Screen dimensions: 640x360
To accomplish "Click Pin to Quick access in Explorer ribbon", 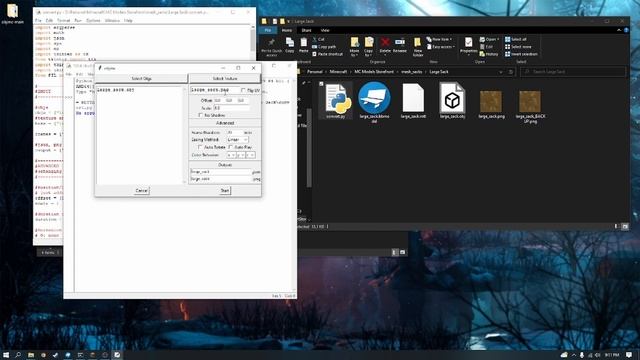I will click(x=271, y=47).
